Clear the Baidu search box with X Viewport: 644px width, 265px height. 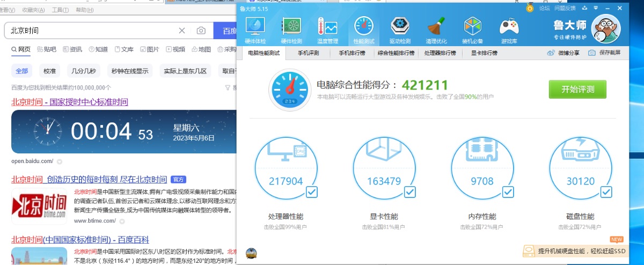(x=182, y=31)
